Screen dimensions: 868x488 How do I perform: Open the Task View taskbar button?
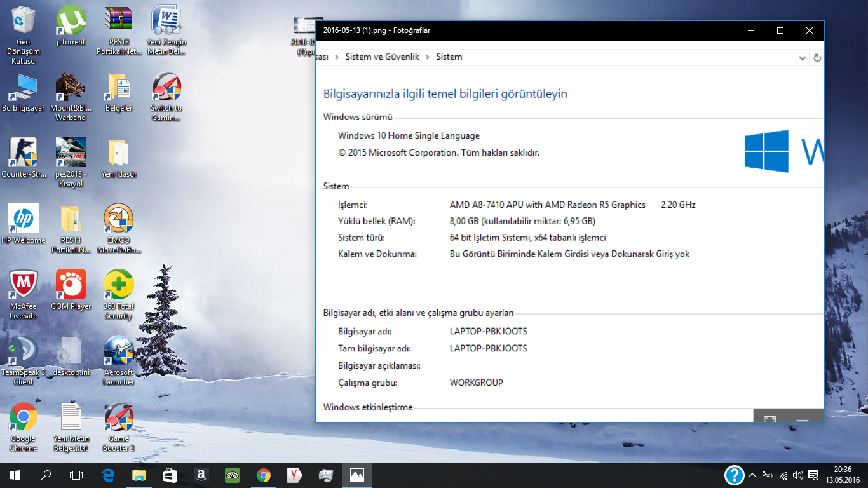click(x=76, y=475)
